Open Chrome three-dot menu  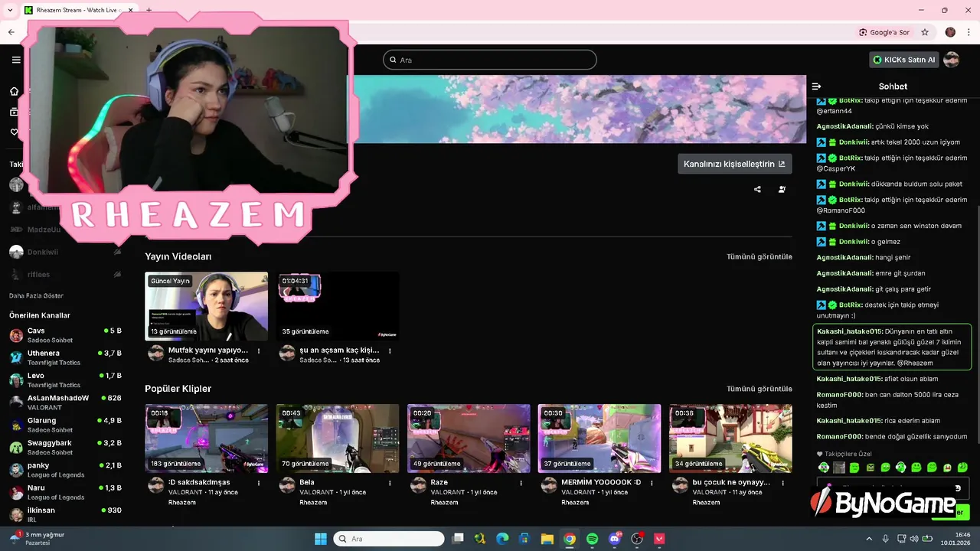968,32
